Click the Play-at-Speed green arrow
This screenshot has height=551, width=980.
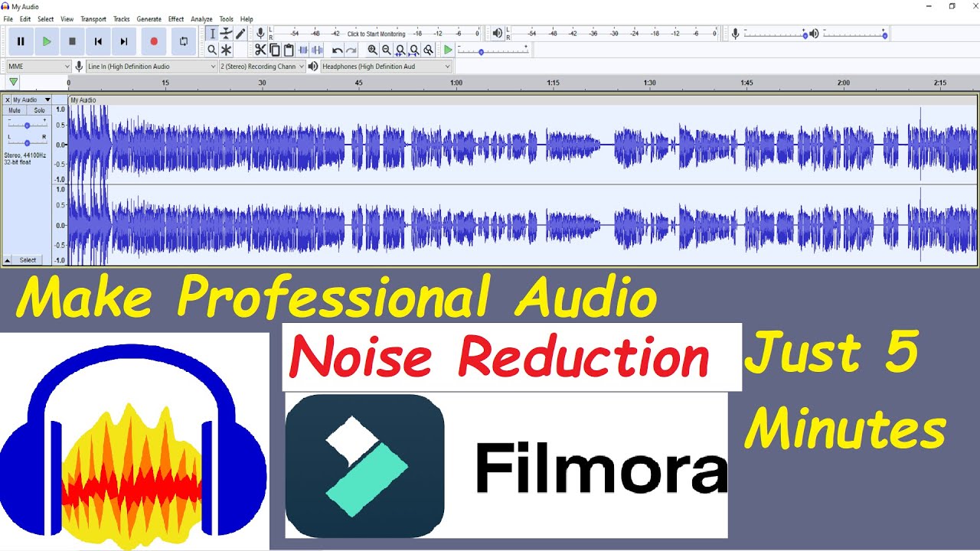pyautogui.click(x=449, y=50)
